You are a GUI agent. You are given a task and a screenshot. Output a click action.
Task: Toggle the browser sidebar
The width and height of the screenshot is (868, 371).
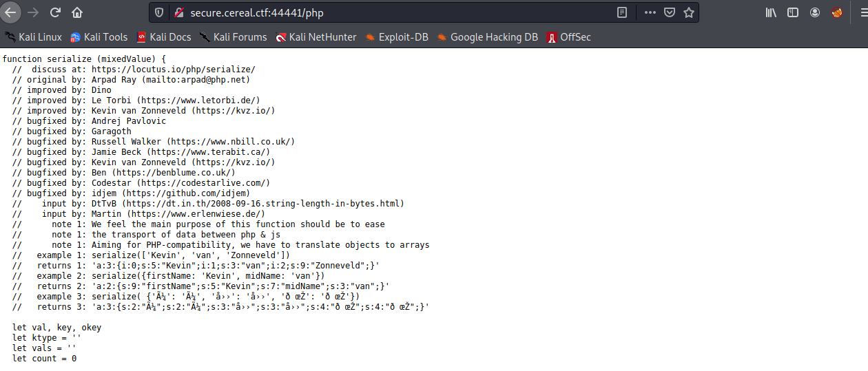click(793, 12)
